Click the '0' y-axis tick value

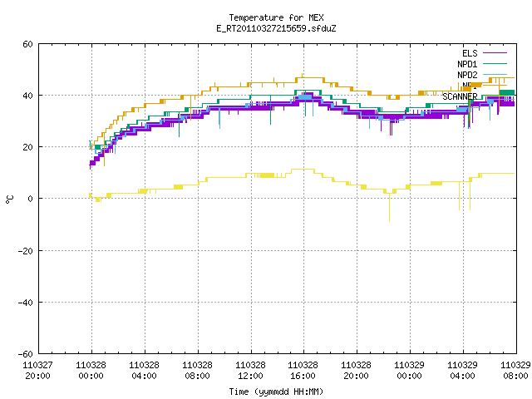31,199
